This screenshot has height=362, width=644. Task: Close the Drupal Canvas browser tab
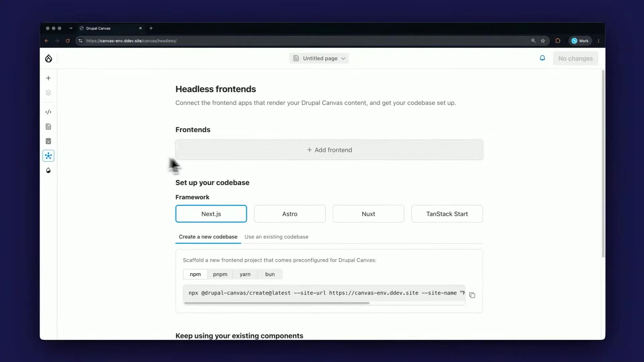tap(141, 28)
